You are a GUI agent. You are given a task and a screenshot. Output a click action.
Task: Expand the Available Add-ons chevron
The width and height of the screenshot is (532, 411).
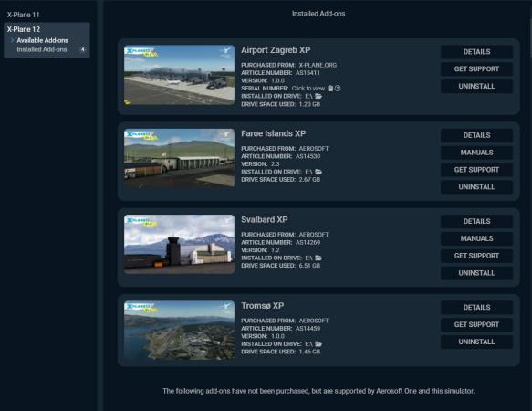click(x=12, y=40)
